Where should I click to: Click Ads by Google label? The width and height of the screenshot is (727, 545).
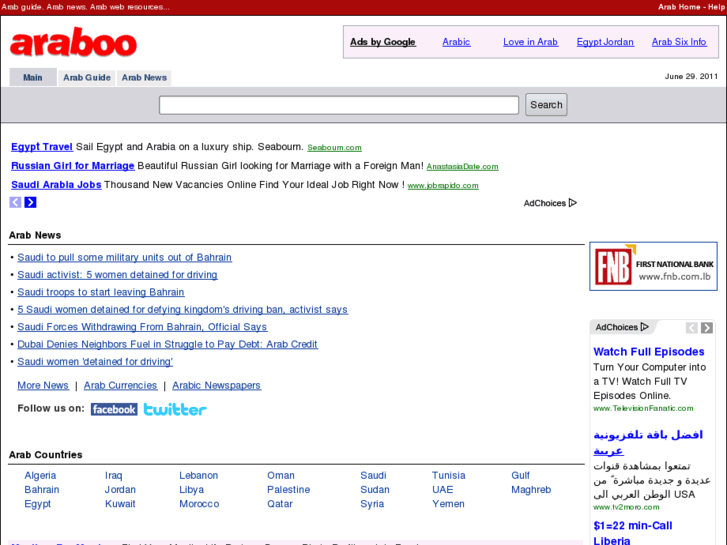tap(383, 42)
